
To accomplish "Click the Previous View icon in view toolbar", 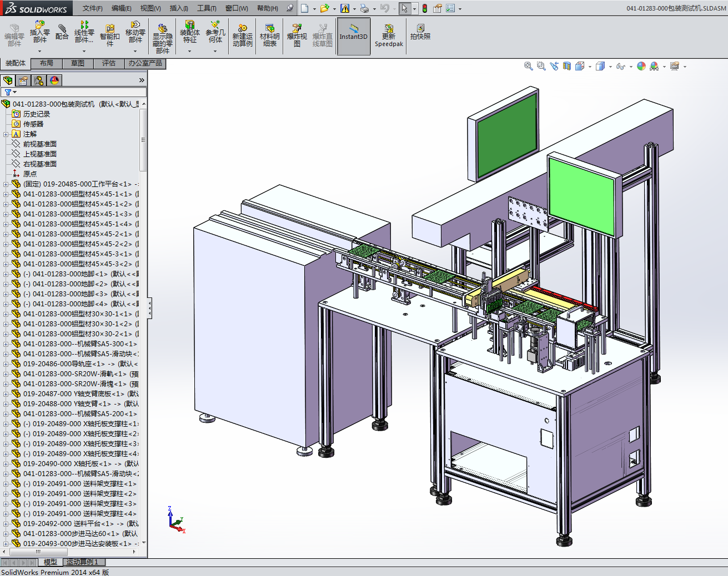I will 554,66.
